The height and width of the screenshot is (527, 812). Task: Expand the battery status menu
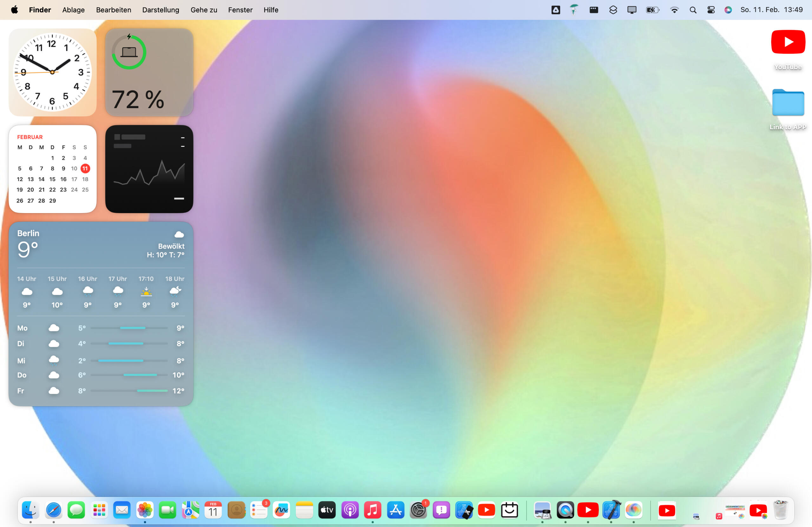click(x=652, y=10)
